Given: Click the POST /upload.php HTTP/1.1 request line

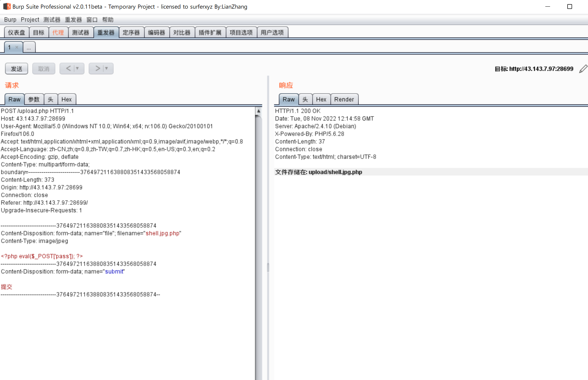Looking at the screenshot, I should [37, 111].
